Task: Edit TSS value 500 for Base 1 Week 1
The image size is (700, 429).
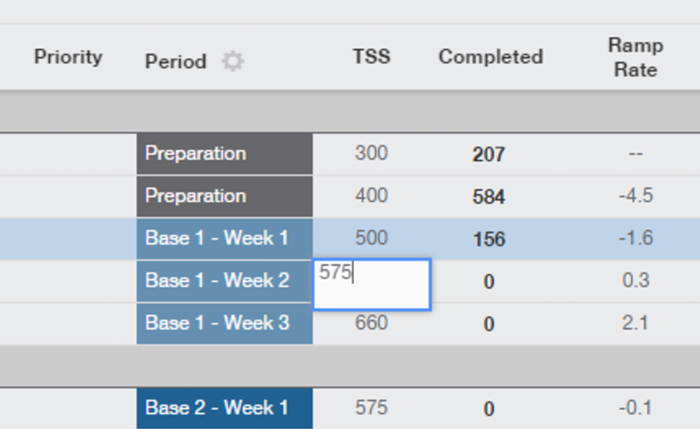Action: [371, 238]
